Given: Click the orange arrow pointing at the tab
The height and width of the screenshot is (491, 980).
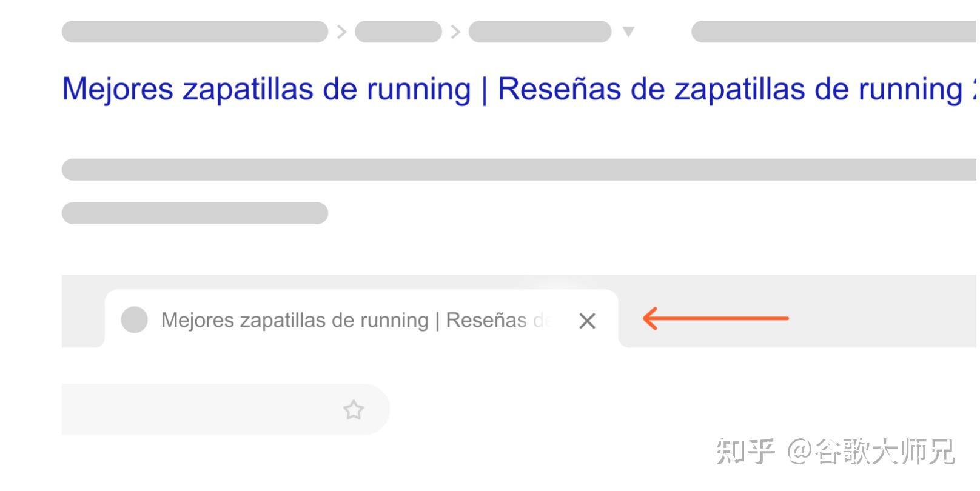Looking at the screenshot, I should coord(716,318).
